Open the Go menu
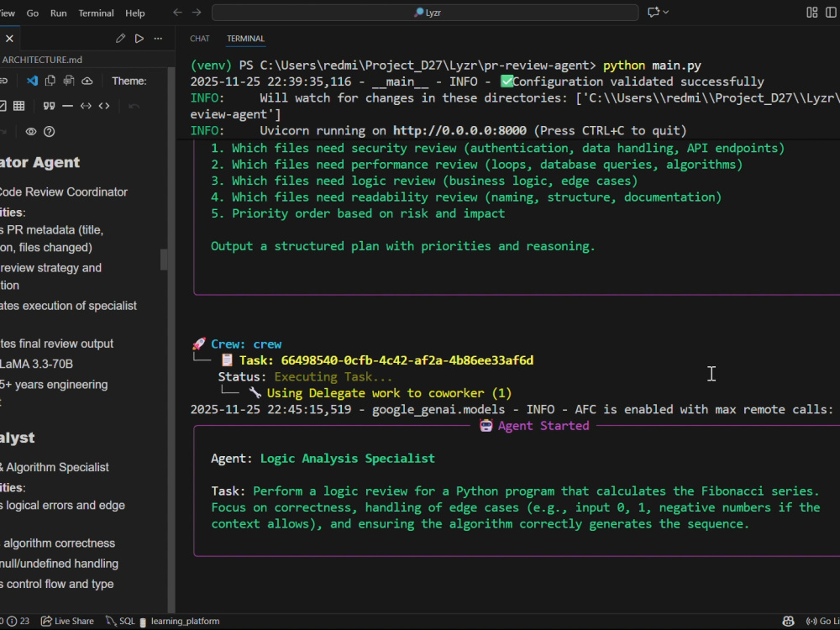 [x=33, y=13]
